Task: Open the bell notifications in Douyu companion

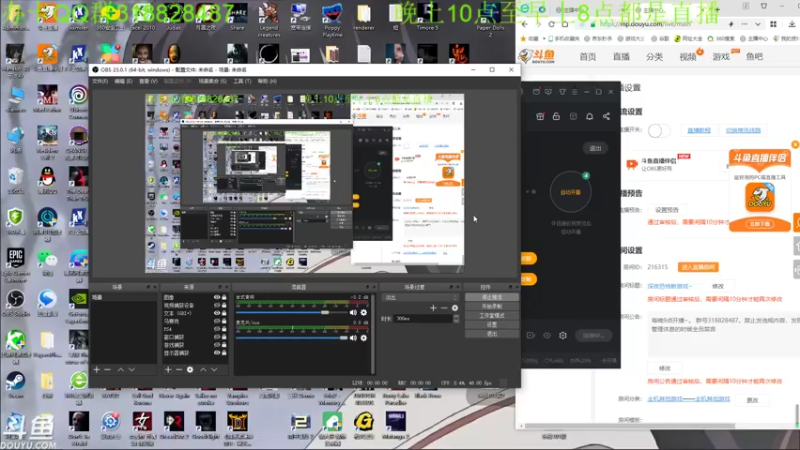Action: 589,116
